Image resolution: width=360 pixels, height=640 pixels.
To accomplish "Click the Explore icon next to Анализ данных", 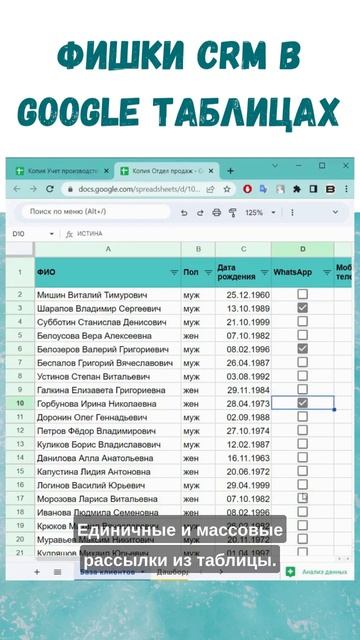I will 290,572.
